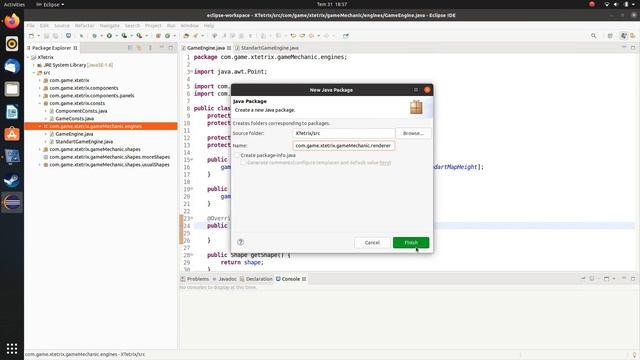Select ComponentConsts.java in Package Explorer

(x=81, y=111)
